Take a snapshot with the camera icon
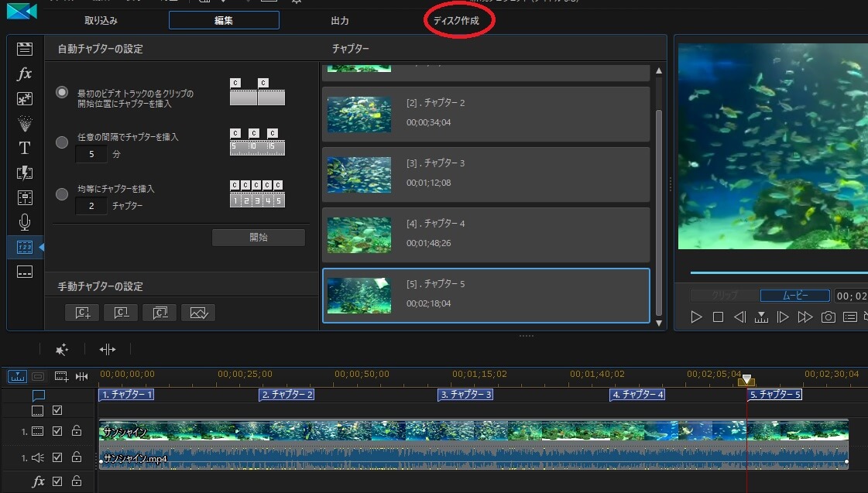 [829, 317]
